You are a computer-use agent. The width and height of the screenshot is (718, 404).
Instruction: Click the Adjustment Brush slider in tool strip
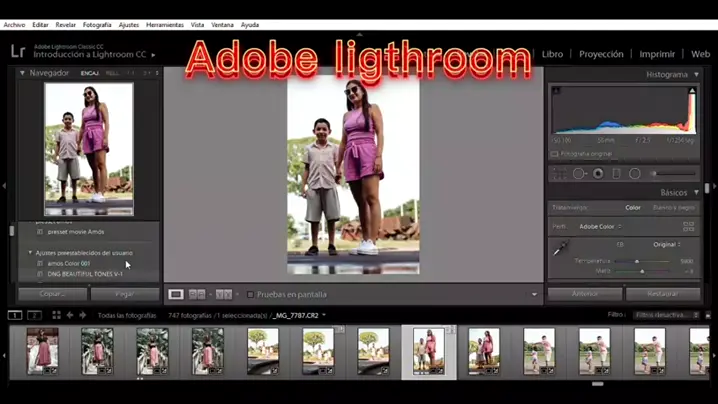(674, 174)
